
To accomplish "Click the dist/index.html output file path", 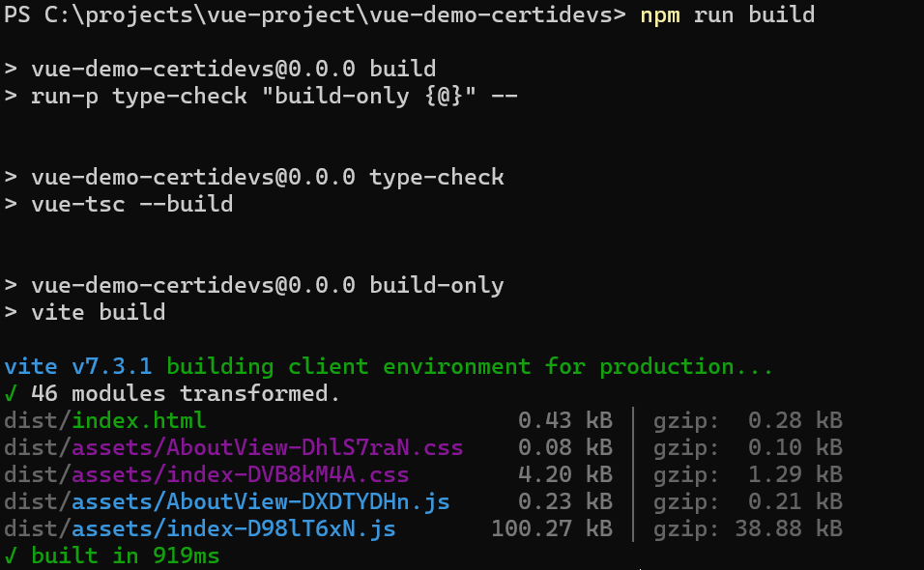I will coord(104,421).
